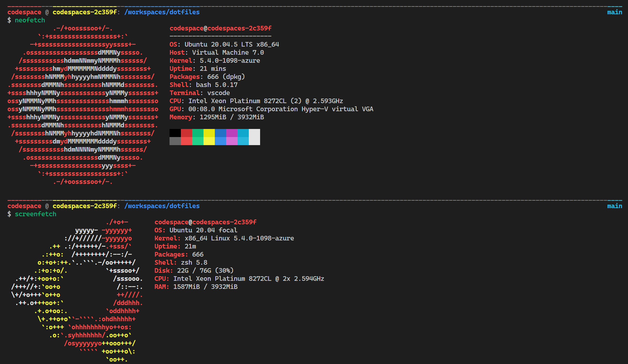The image size is (628, 364).
Task: Click the screenfetch CPU line showing '2x 2.594GHz'
Action: click(239, 279)
